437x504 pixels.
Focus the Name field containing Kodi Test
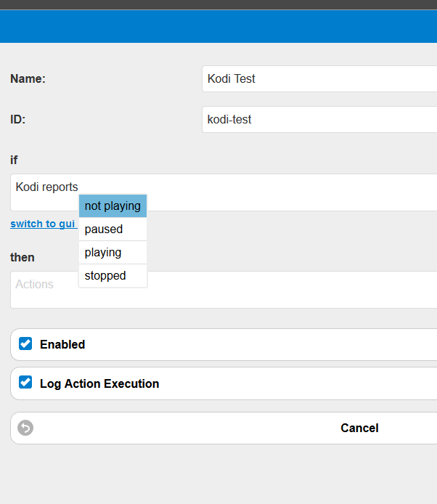click(319, 78)
